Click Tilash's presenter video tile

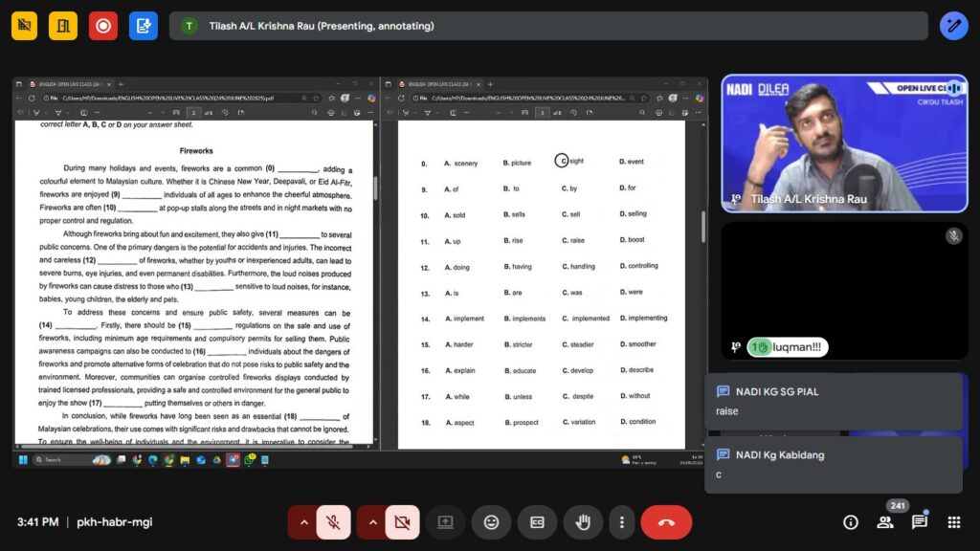click(843, 143)
